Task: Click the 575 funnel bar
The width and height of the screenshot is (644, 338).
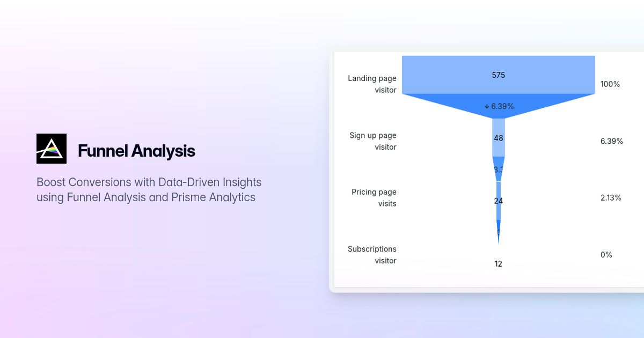Action: tap(499, 75)
